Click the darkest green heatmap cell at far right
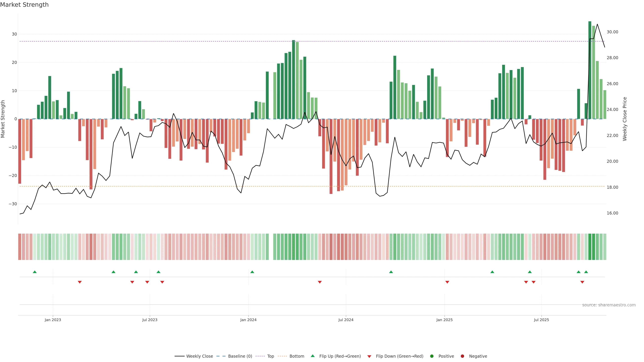The width and height of the screenshot is (644, 362). tap(590, 247)
